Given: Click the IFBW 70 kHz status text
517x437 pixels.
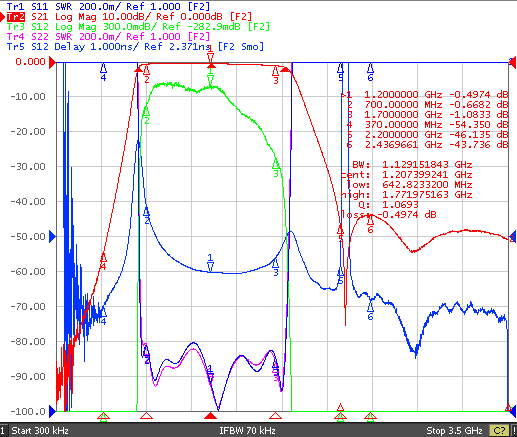Looking at the screenshot, I should point(247,431).
